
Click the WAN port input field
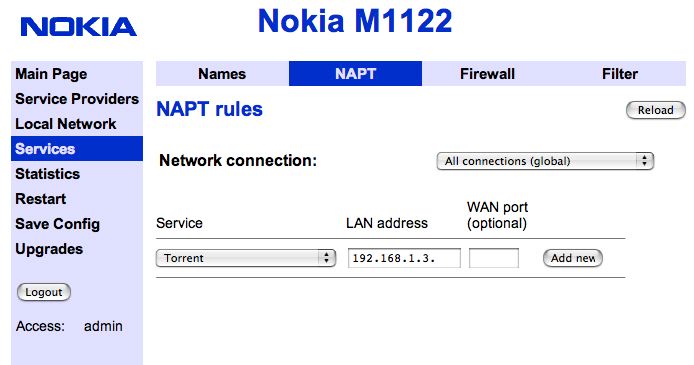(494, 258)
